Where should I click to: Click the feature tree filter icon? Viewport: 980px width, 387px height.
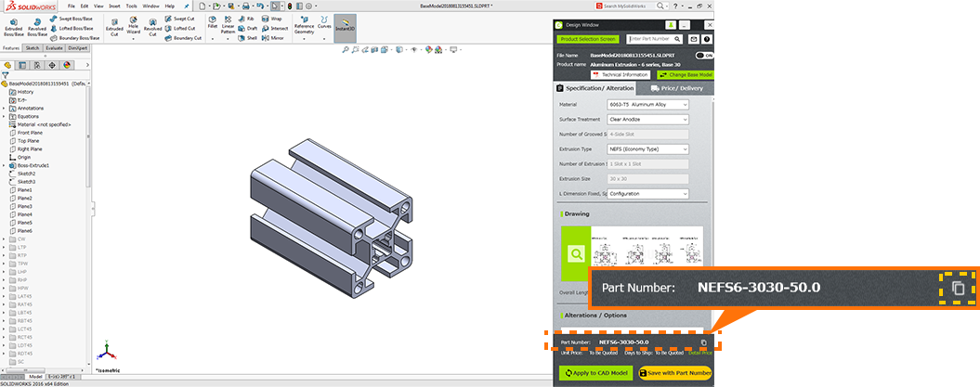(6, 75)
